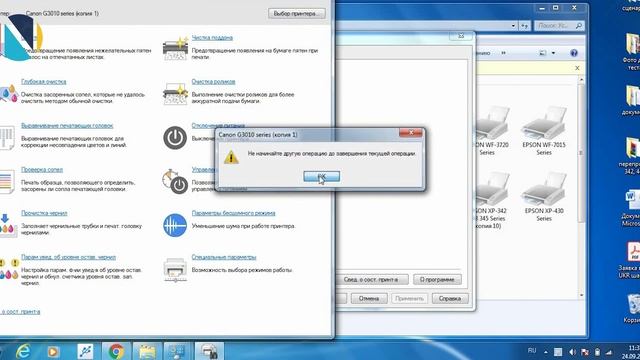Open the Прочистка чернил link
The width and height of the screenshot is (640, 360).
(x=44, y=213)
